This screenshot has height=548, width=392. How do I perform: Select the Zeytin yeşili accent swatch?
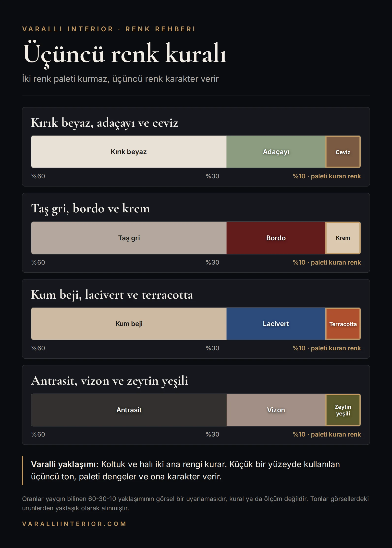point(343,410)
